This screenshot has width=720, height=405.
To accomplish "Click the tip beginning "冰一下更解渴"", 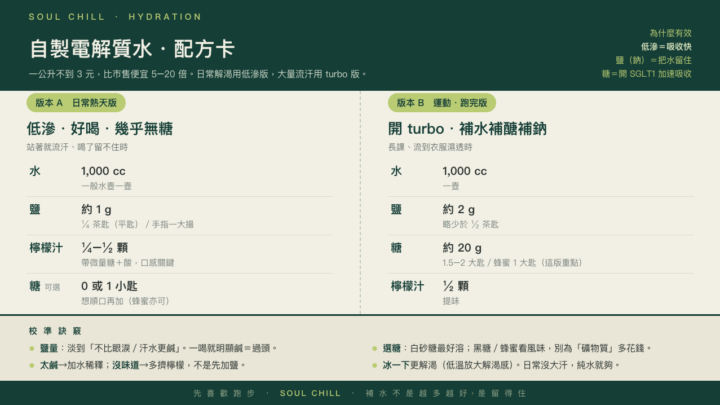I will coord(501,365).
